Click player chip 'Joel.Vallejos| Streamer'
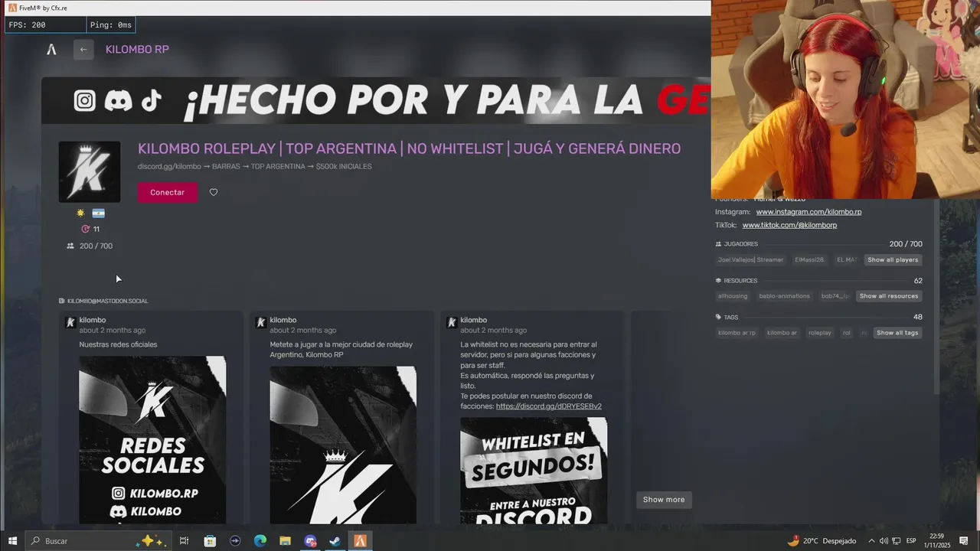 coord(750,260)
